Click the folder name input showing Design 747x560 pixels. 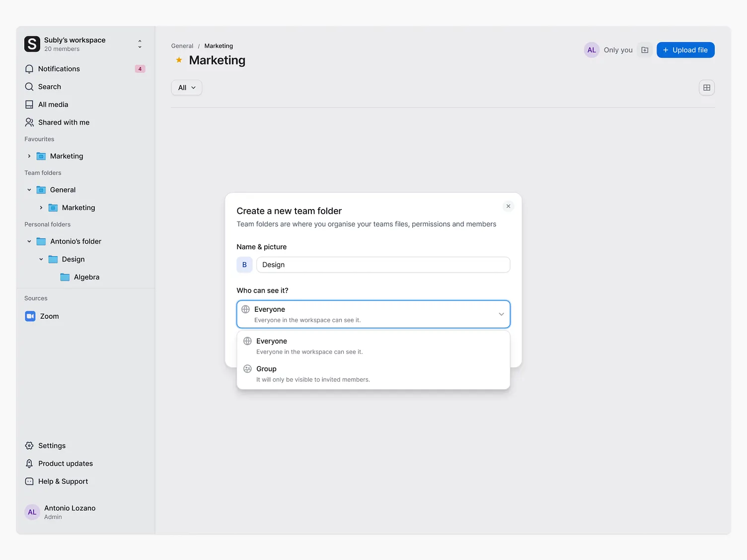click(x=383, y=265)
